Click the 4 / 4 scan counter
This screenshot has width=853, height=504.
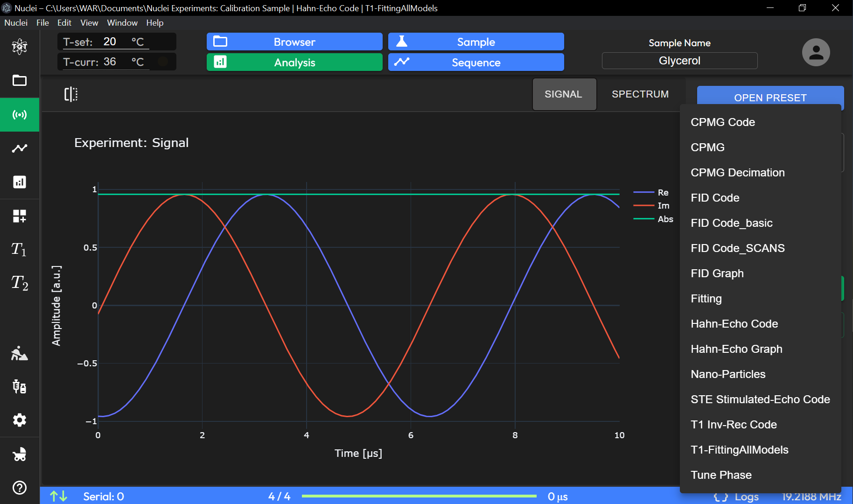[279, 497]
